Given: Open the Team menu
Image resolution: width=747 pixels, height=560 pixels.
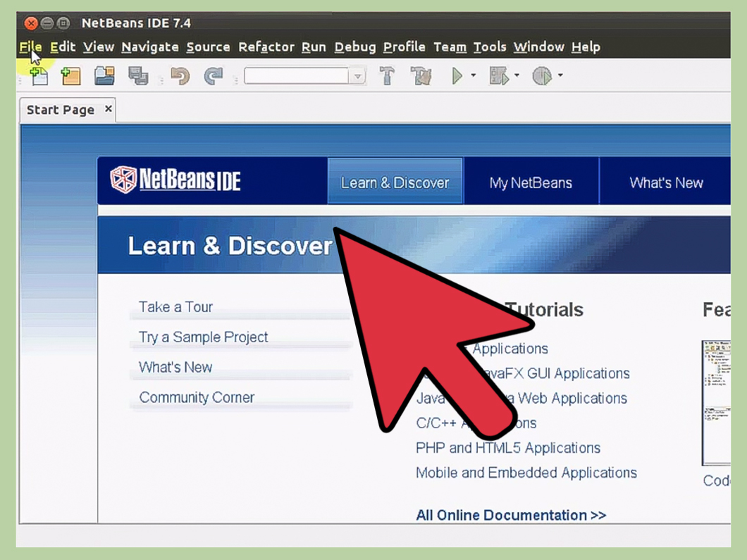Looking at the screenshot, I should [x=450, y=46].
